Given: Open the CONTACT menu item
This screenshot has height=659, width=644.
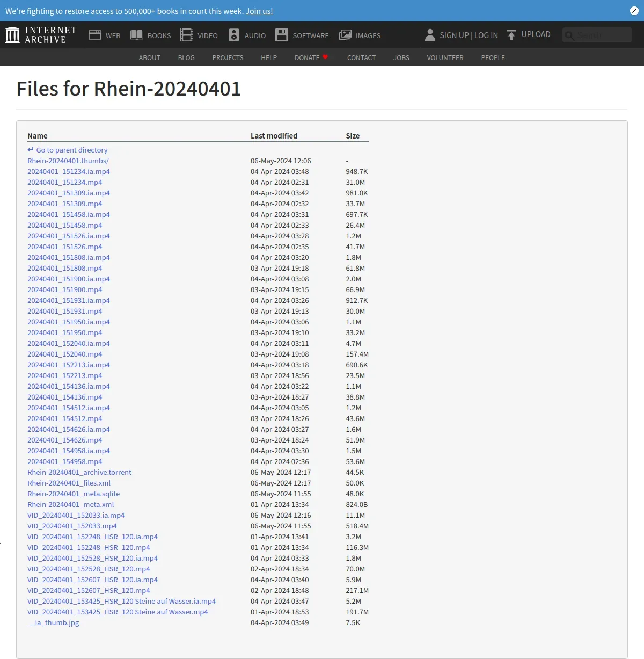Looking at the screenshot, I should [x=361, y=57].
